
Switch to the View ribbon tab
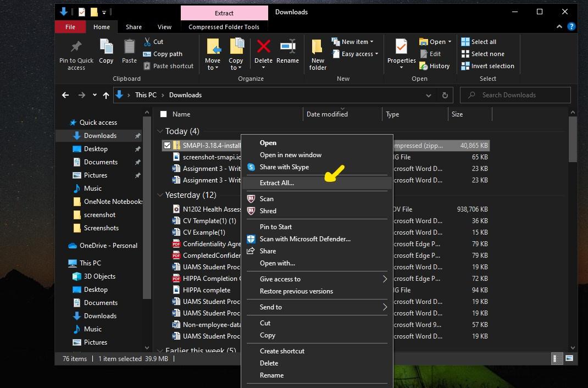(x=164, y=27)
